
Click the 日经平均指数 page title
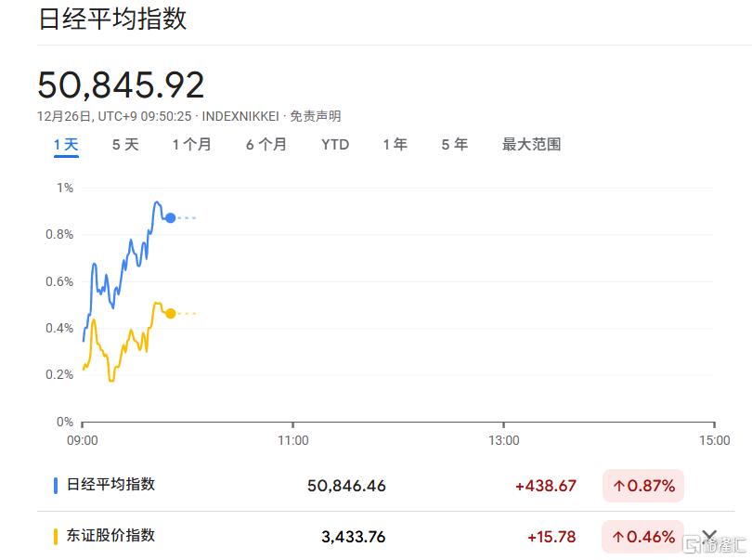[113, 19]
